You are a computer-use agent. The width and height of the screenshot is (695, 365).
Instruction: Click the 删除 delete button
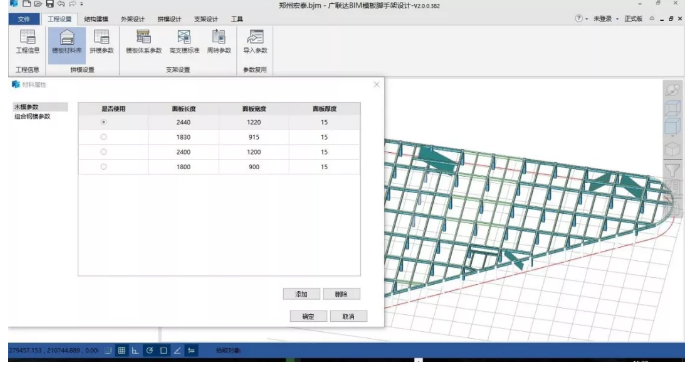point(341,294)
